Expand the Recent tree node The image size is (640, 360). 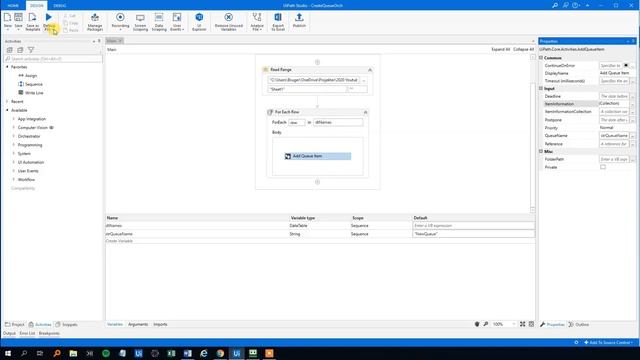(x=7, y=101)
